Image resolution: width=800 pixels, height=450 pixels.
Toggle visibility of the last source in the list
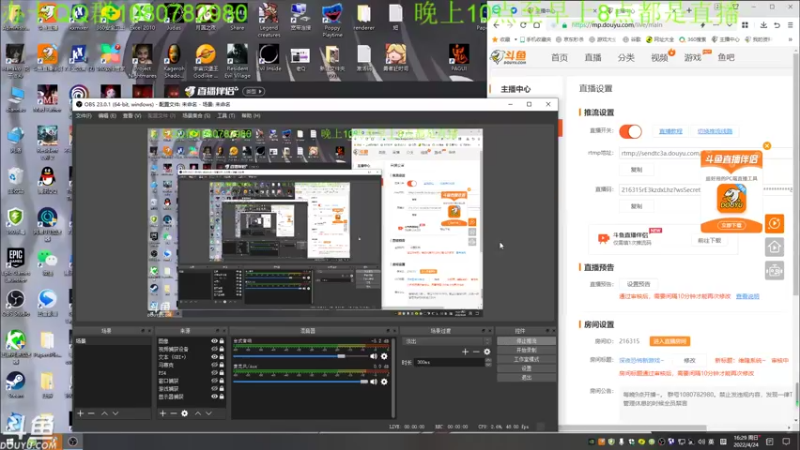pyautogui.click(x=214, y=396)
